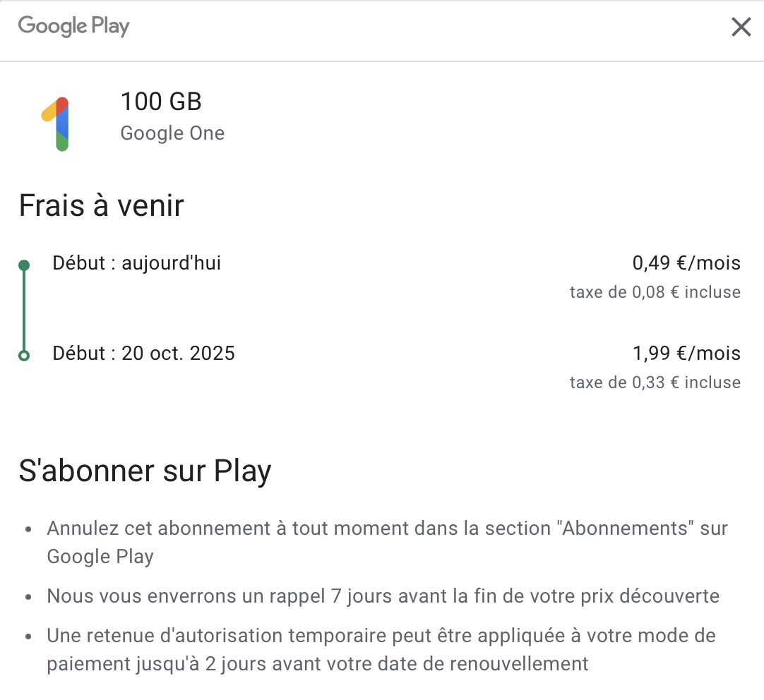Click the 7-day reminder bullet text

(x=383, y=596)
